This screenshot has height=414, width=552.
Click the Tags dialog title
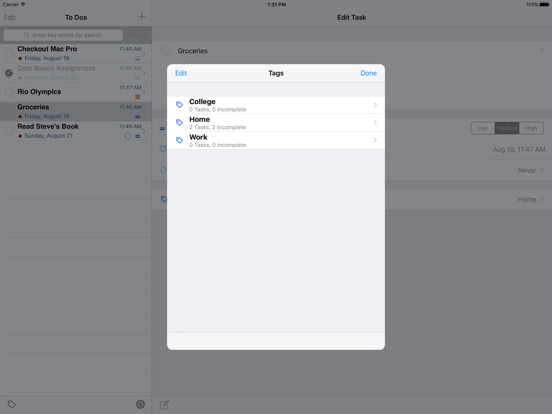276,73
